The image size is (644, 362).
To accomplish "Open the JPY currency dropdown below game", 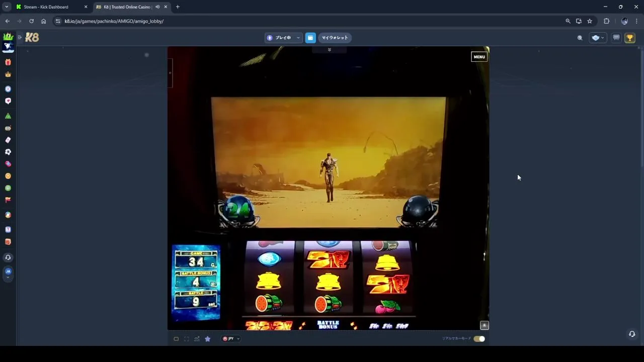I will click(231, 339).
